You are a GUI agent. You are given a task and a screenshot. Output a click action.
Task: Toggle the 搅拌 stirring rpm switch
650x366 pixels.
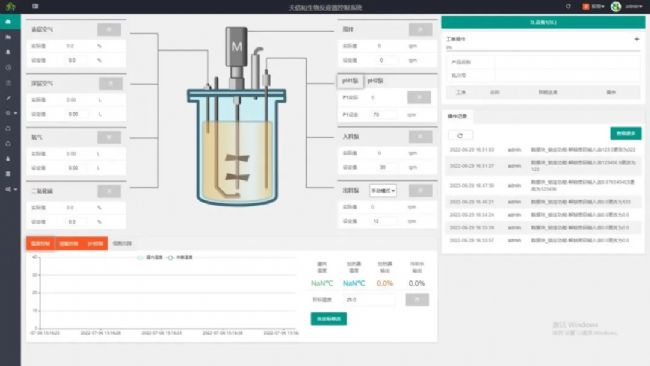click(420, 29)
